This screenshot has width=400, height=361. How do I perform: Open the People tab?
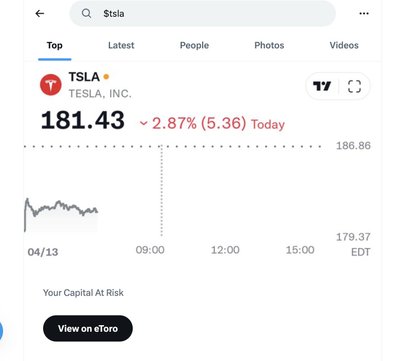pyautogui.click(x=194, y=45)
